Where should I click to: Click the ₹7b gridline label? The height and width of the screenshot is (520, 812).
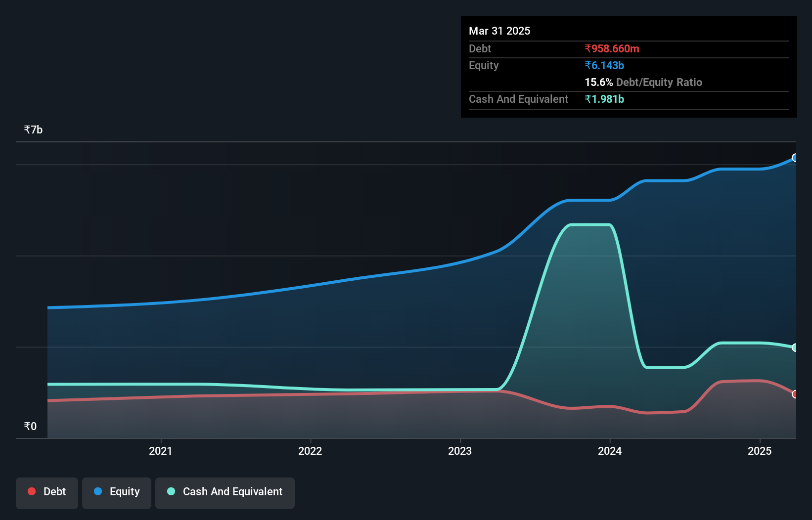pos(33,130)
